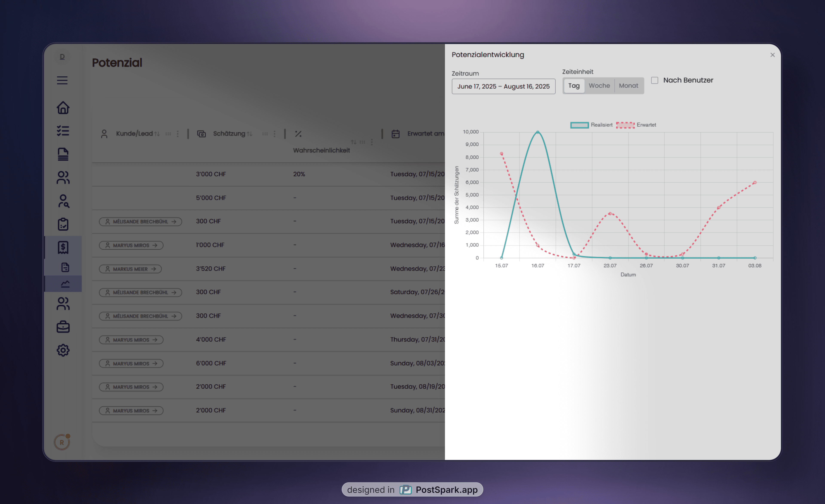Click the Wahrscheinlichkeit column drag grip

362,142
